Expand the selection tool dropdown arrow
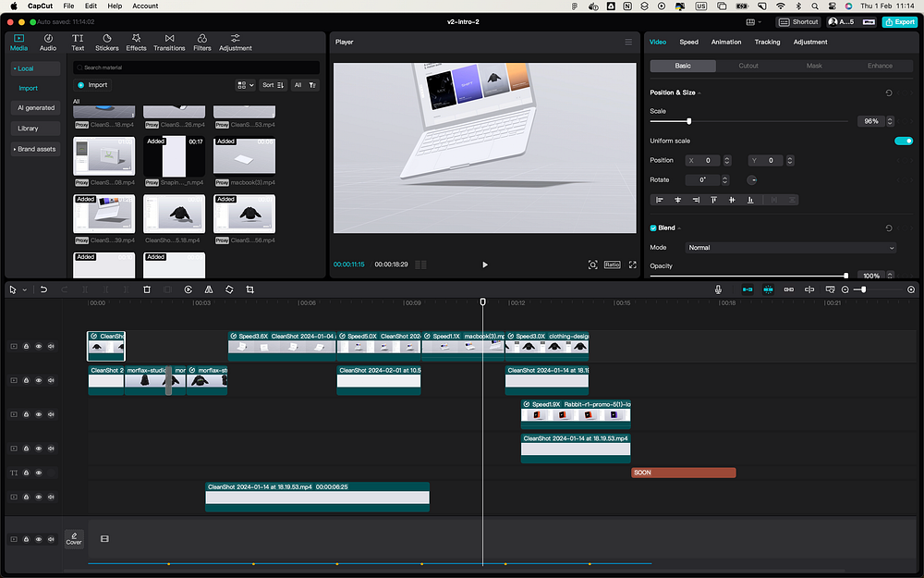This screenshot has width=924, height=578. tap(25, 289)
